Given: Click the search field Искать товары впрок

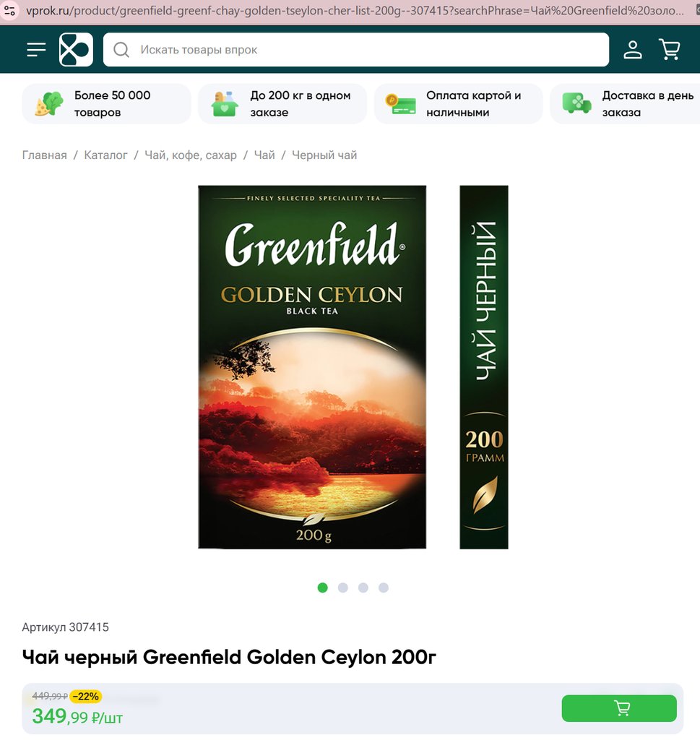Looking at the screenshot, I should pos(356,50).
